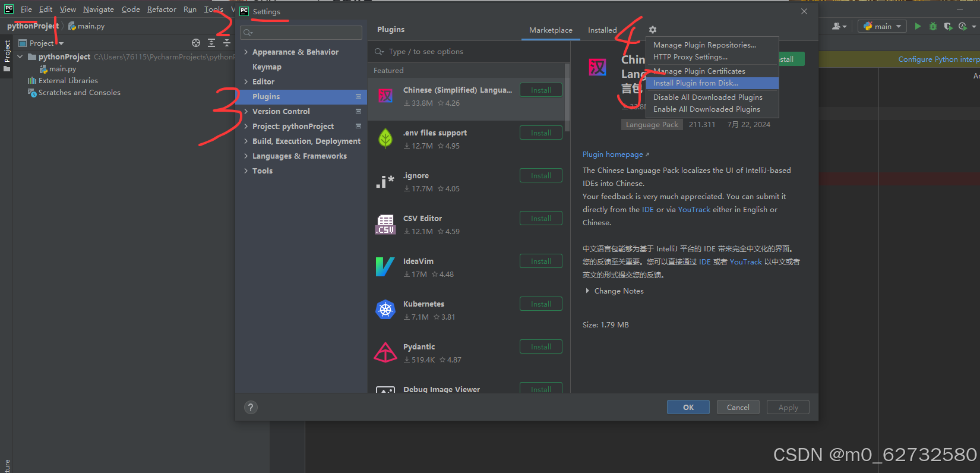Choose Enable All Downloaded Plugins

(712, 109)
